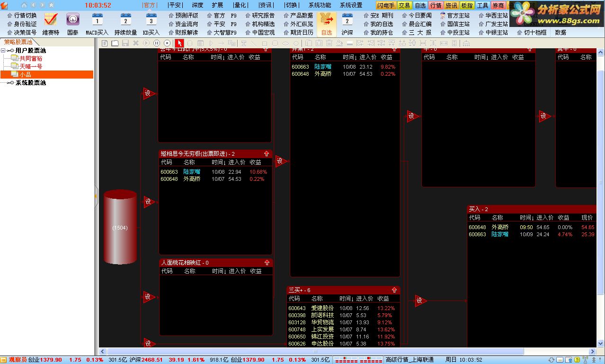Sort by 时间↓ in 三买+ panel

coord(346,299)
